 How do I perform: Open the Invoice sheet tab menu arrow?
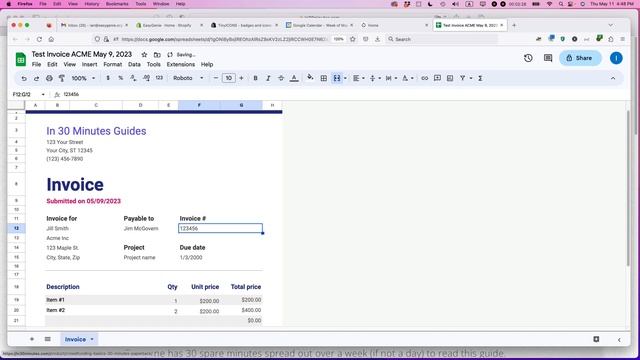92,339
